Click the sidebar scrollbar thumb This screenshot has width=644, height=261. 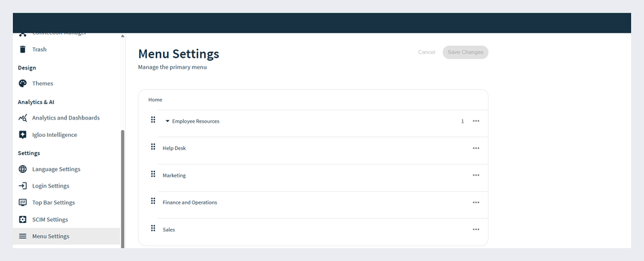click(x=122, y=188)
